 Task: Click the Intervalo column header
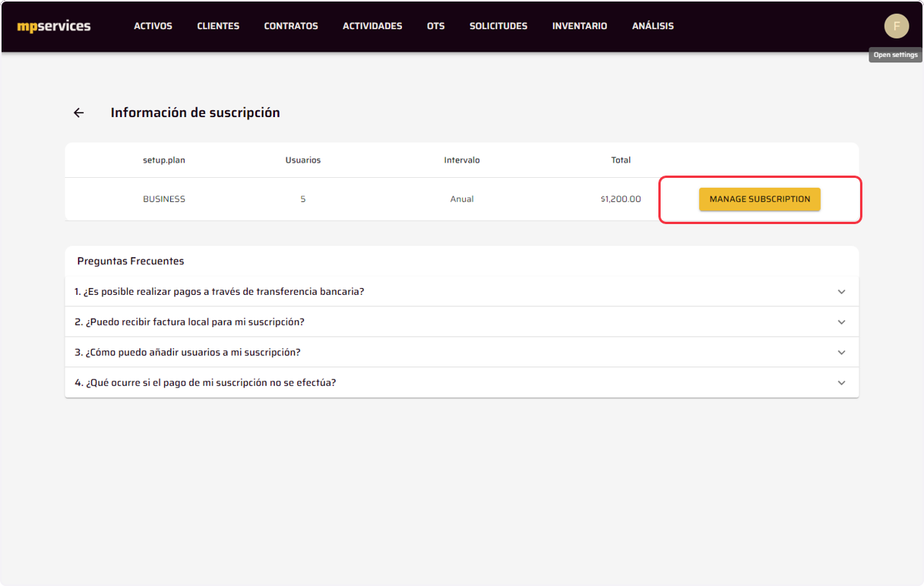point(462,160)
